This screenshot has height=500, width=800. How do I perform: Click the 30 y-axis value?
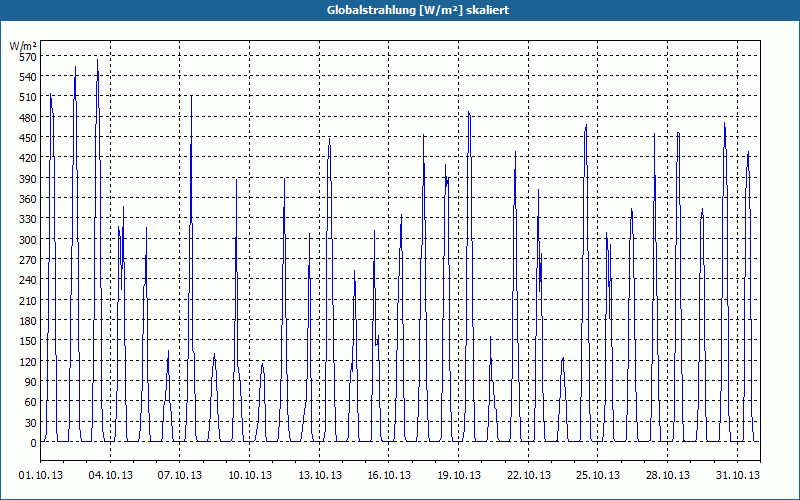coord(31,422)
